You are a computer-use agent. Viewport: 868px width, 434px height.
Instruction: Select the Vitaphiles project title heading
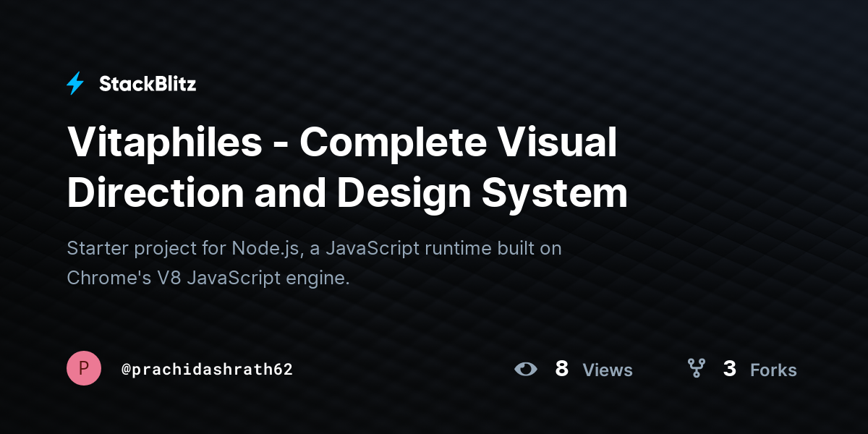(x=347, y=168)
